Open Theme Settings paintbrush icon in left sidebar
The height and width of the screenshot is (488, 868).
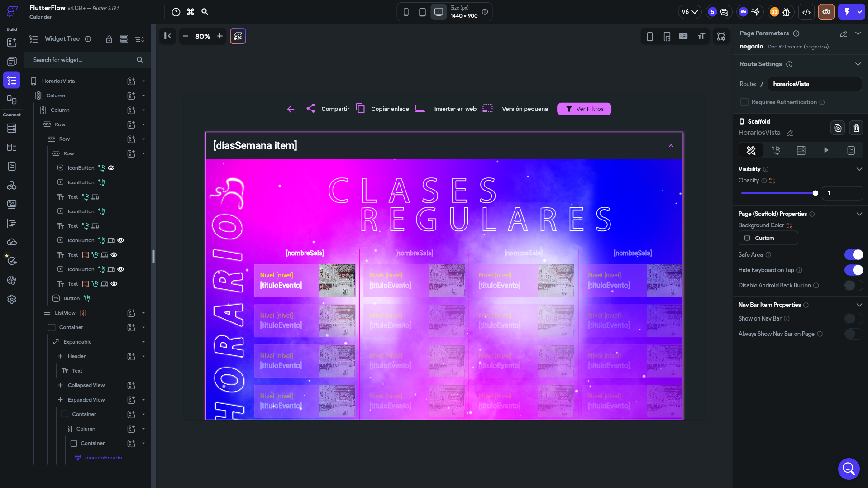tap(12, 280)
